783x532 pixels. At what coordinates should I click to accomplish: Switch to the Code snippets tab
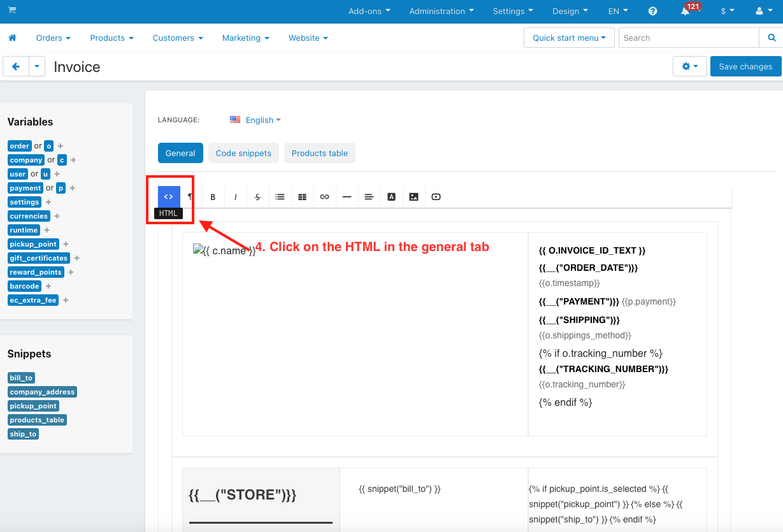coord(243,153)
